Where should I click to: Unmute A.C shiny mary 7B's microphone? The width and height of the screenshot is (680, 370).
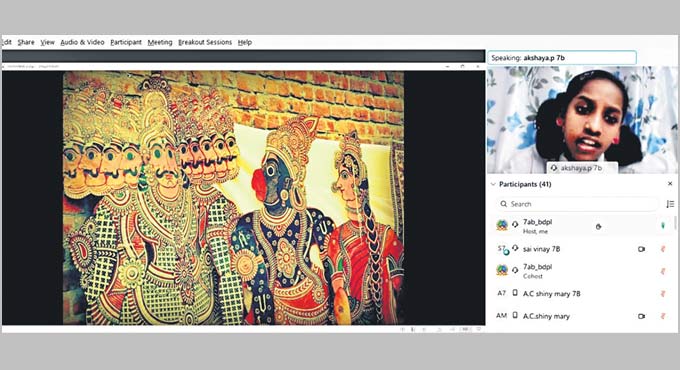click(x=663, y=294)
